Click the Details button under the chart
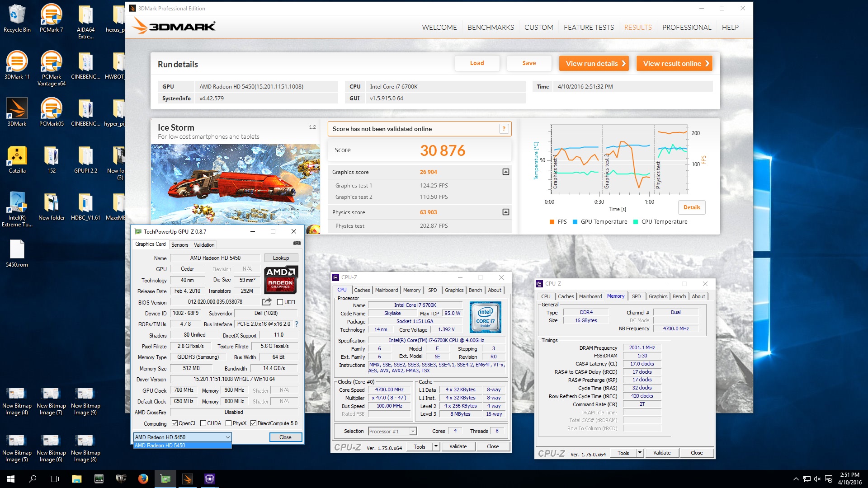This screenshot has height=488, width=868. click(692, 207)
